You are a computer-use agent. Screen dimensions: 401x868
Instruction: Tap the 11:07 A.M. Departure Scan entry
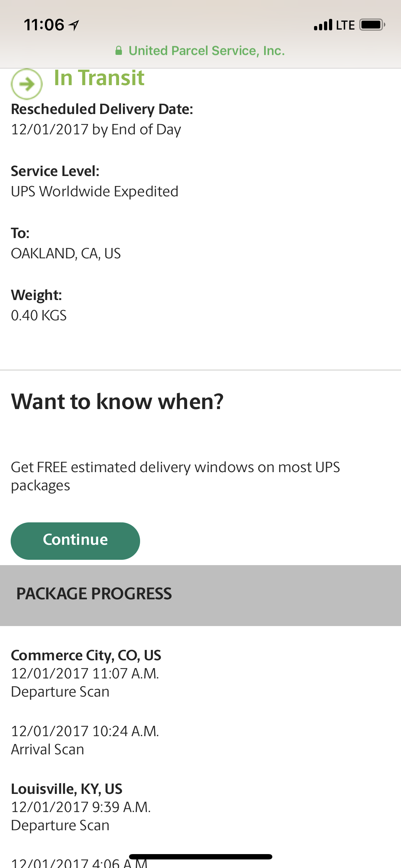[85, 682]
